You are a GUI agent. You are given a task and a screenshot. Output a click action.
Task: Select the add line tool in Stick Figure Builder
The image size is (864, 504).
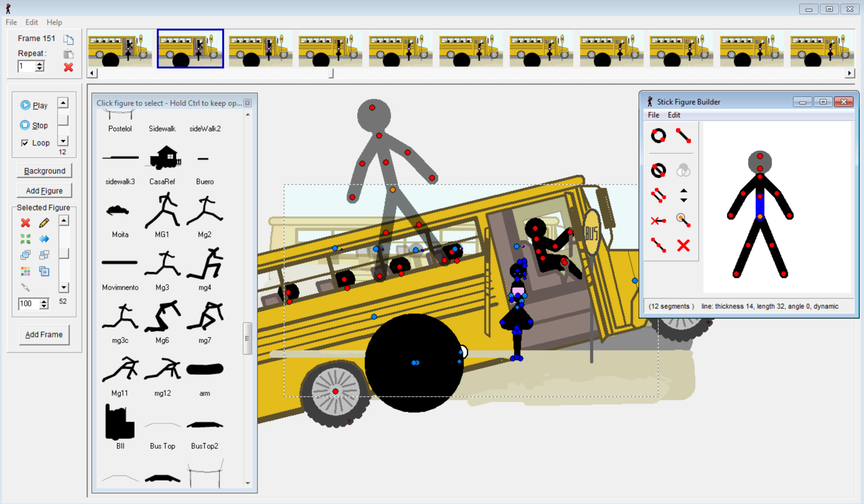point(683,135)
